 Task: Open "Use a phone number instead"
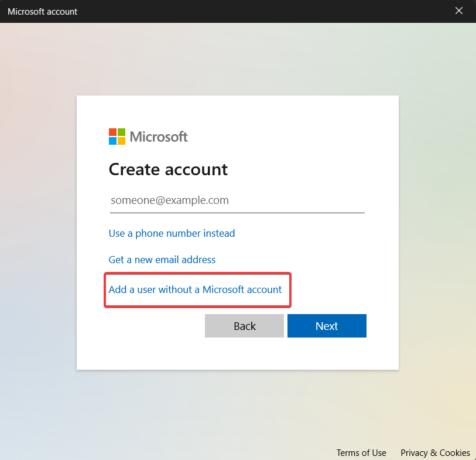tap(172, 233)
